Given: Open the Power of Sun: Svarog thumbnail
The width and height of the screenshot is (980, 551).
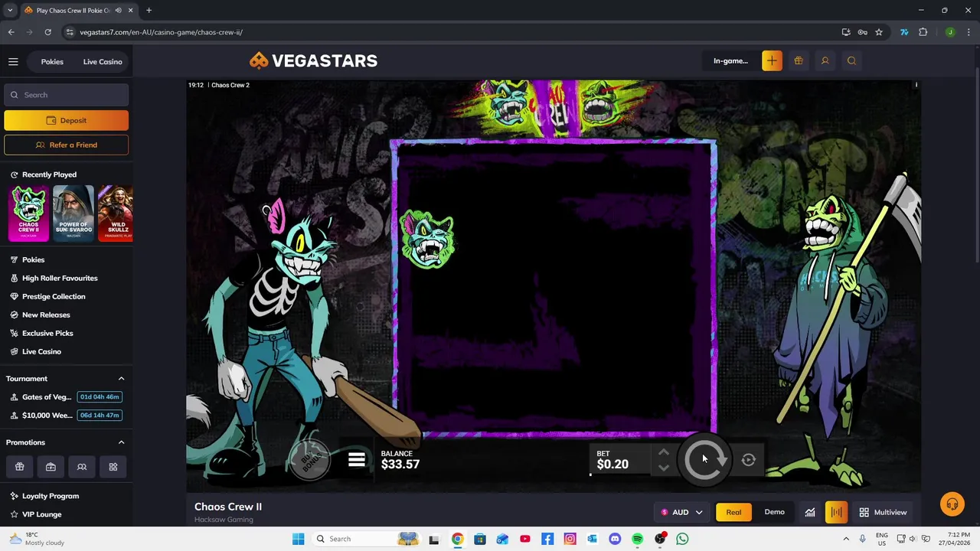Looking at the screenshot, I should [73, 213].
